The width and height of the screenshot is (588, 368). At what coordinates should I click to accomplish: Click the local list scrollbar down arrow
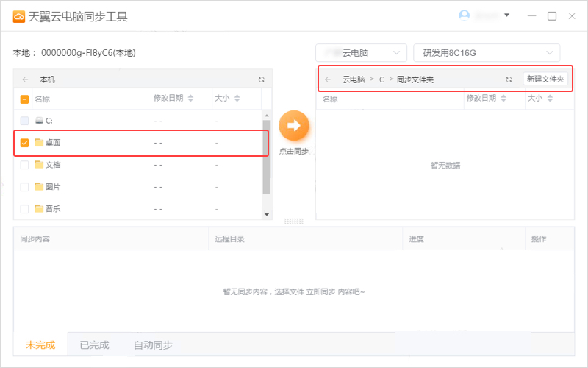click(267, 214)
